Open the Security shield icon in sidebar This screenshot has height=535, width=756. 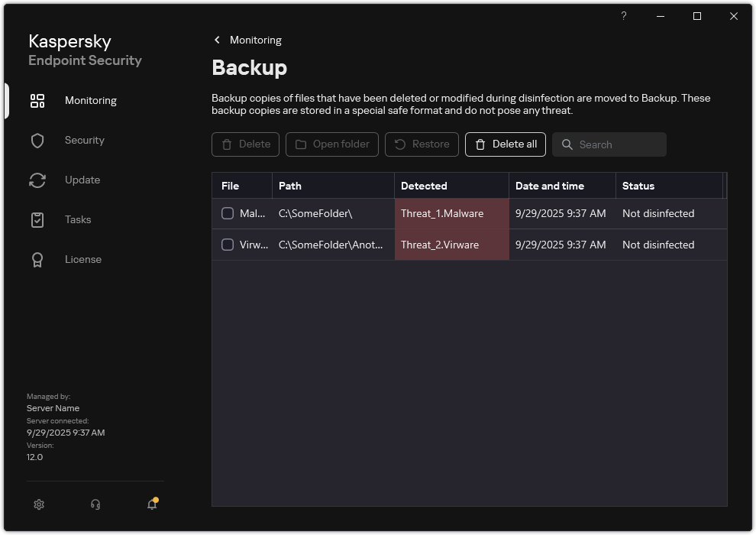point(37,140)
